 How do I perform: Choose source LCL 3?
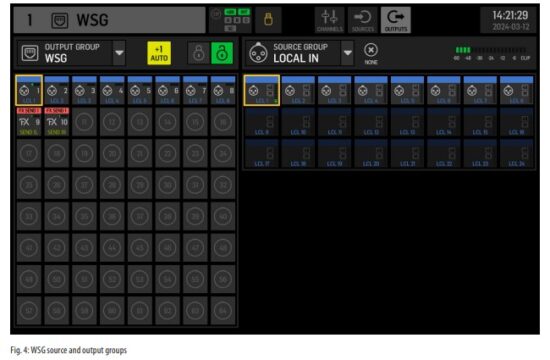tap(335, 90)
